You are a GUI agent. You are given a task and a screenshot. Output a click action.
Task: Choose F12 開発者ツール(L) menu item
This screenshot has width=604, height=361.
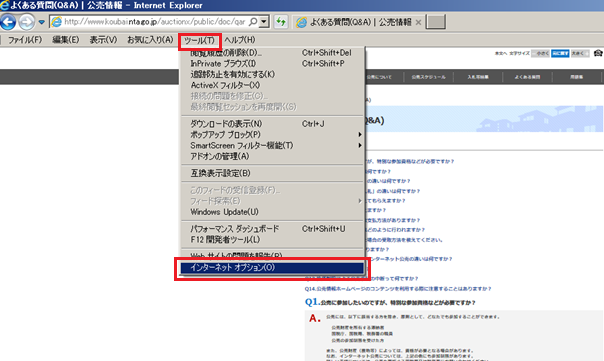(272, 240)
